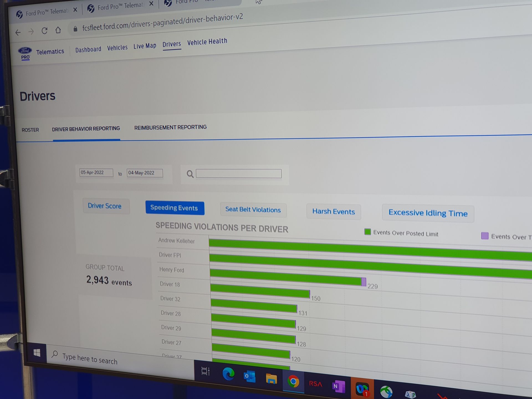Reload the page with the refresh icon
532x399 pixels.
pyautogui.click(x=44, y=30)
